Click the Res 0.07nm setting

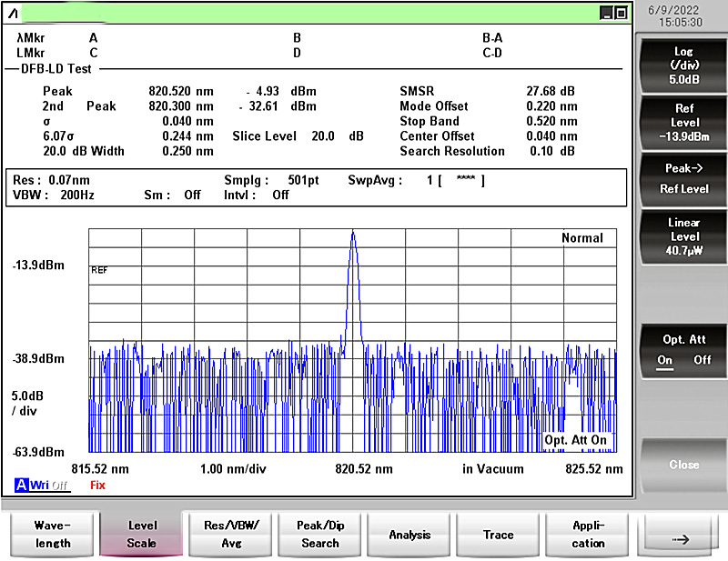51,180
